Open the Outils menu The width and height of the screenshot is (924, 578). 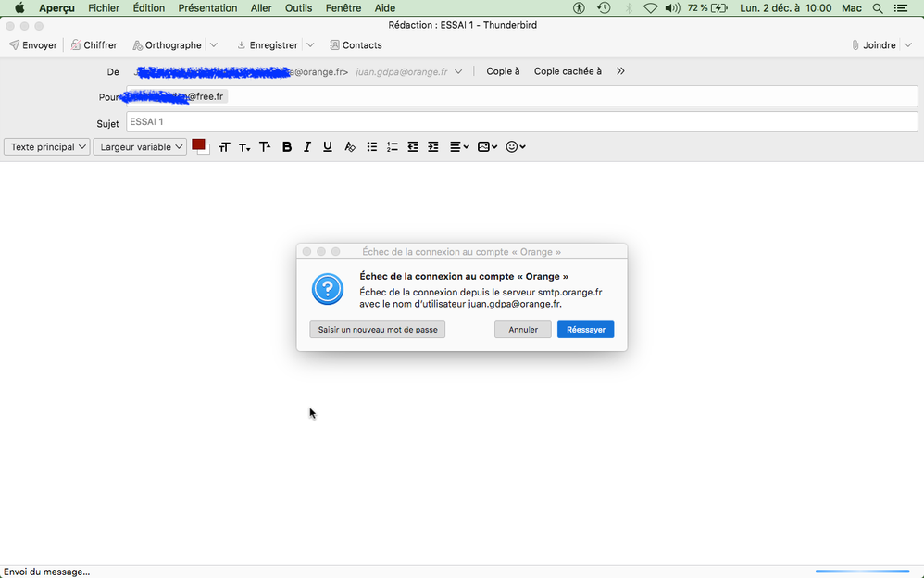(298, 8)
